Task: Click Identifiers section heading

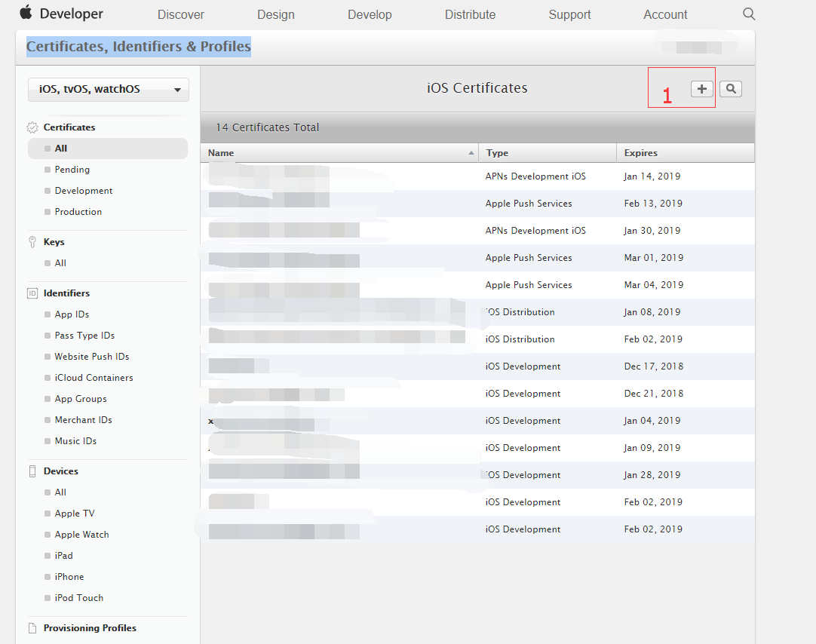Action: (x=66, y=293)
